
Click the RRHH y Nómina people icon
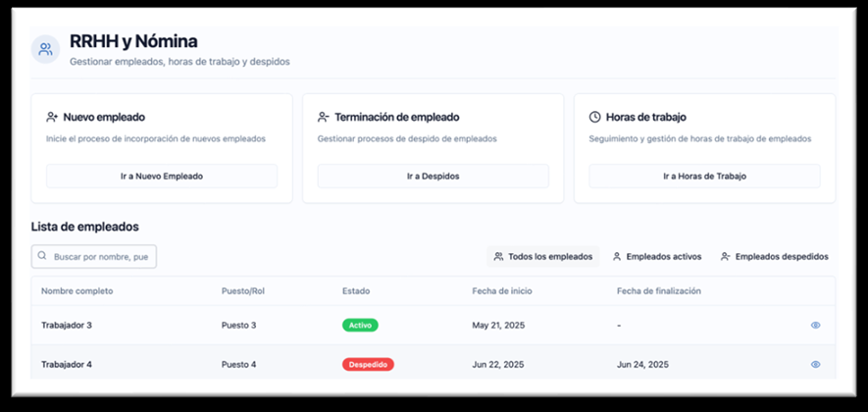(x=45, y=49)
